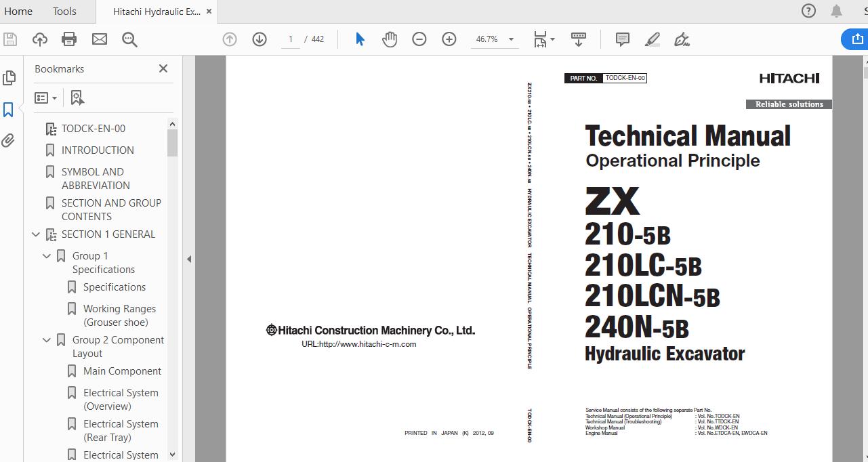
Task: Switch to the Home tab
Action: point(18,11)
